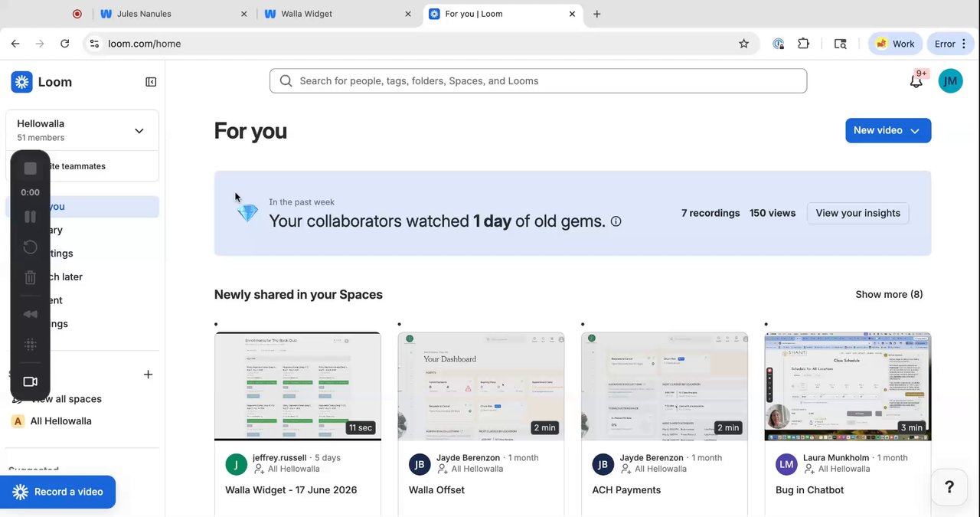Click the 150 views stat
980x517 pixels.
[773, 213]
